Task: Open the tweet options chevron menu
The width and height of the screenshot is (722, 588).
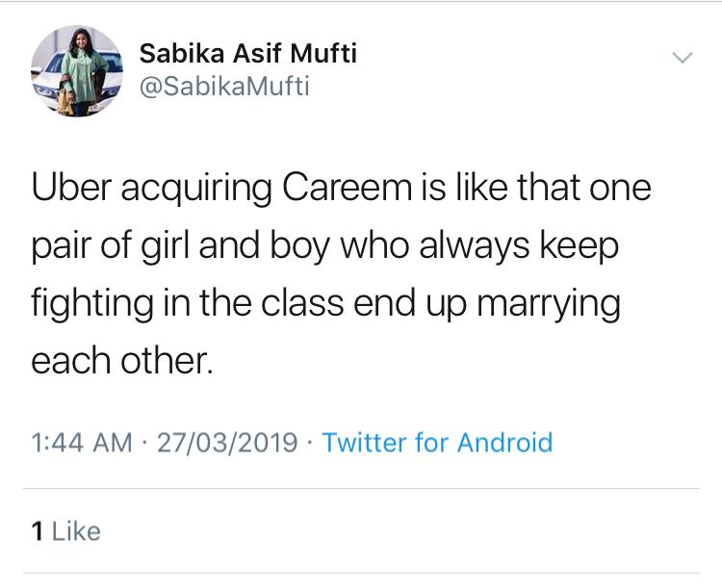Action: 682,57
